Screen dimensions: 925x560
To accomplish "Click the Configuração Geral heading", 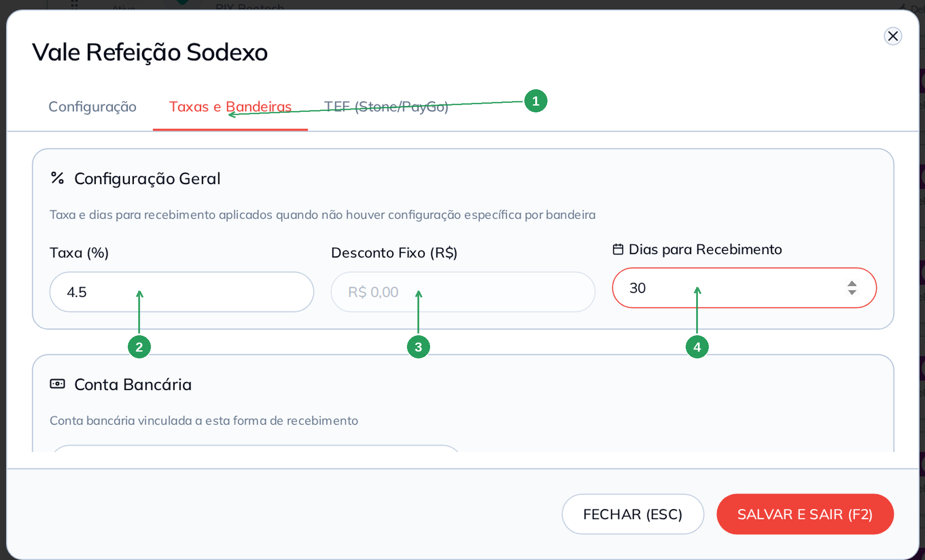I will coord(147,179).
